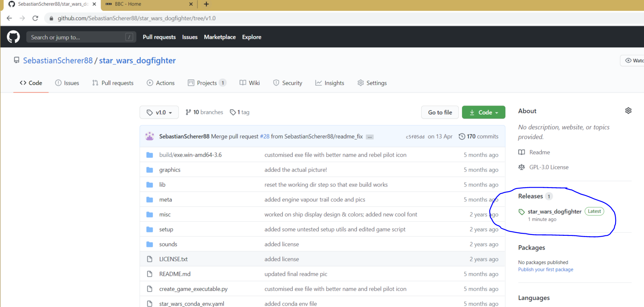Open the Actions tab
644x307 pixels.
(x=161, y=83)
